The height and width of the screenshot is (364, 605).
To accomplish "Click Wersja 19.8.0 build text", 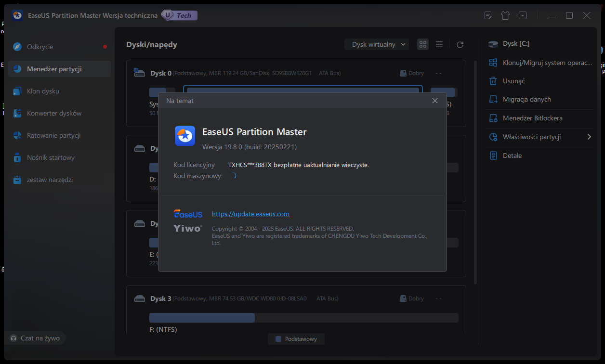I will tap(250, 146).
